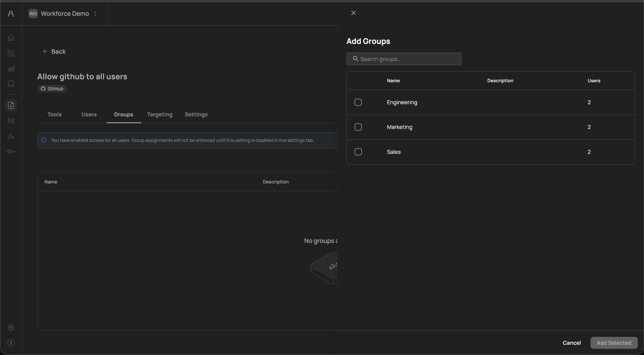Check the Engineering group checkbox
644x355 pixels.
coord(358,102)
